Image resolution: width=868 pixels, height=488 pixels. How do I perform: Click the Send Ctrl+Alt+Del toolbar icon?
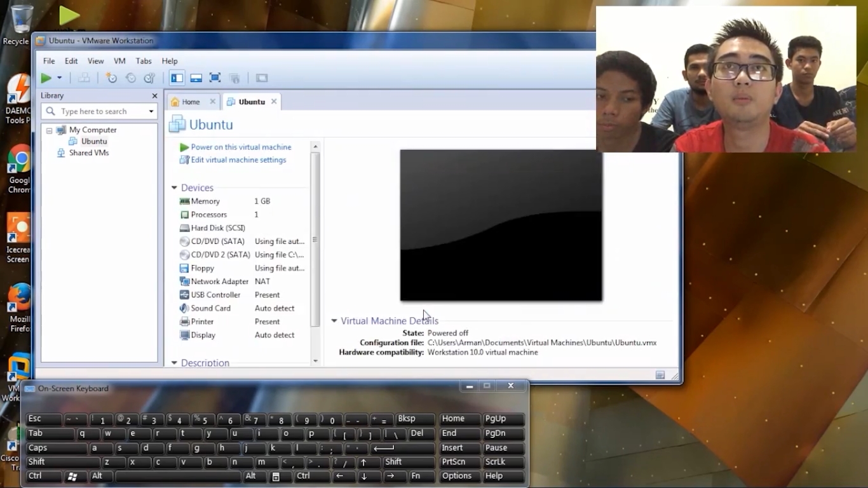coord(84,78)
